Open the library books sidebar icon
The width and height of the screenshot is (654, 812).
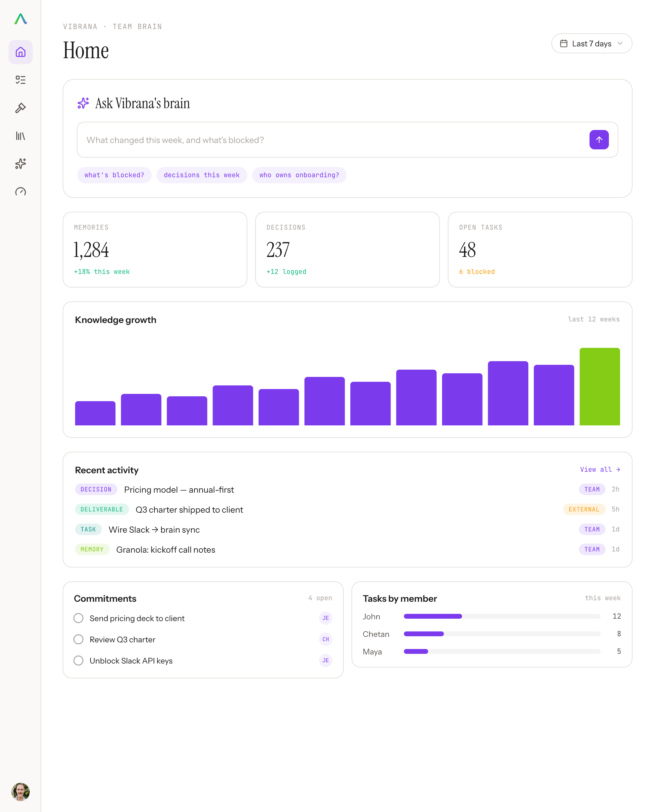point(21,136)
